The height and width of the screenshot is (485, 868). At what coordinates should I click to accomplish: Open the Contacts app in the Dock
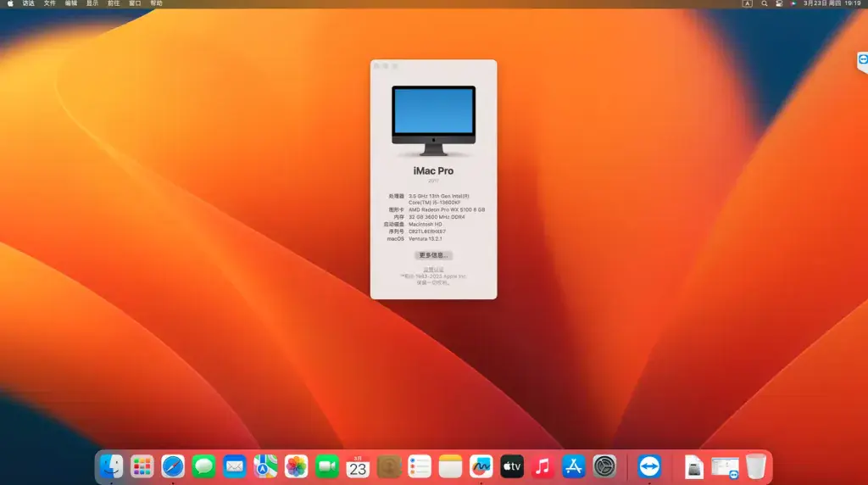(x=388, y=466)
